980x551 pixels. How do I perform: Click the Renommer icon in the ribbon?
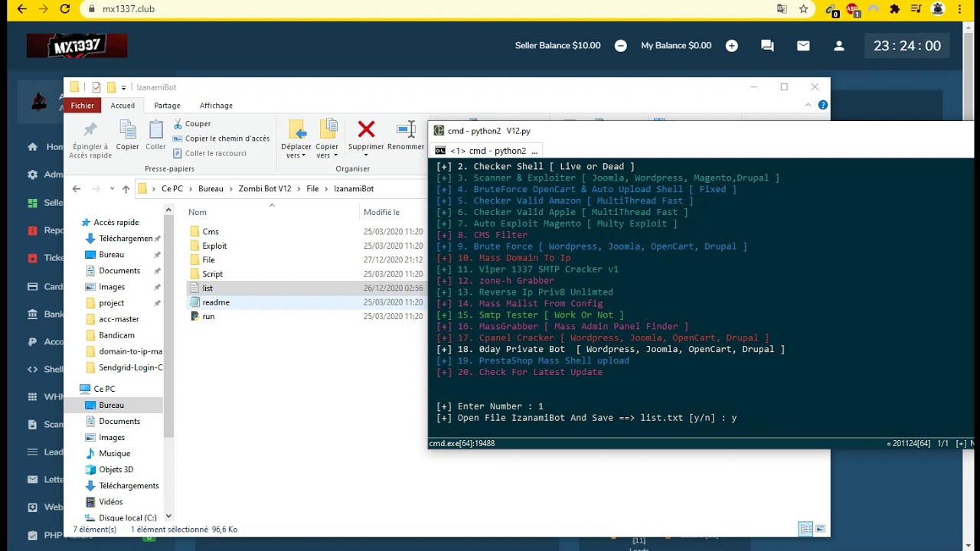[406, 129]
